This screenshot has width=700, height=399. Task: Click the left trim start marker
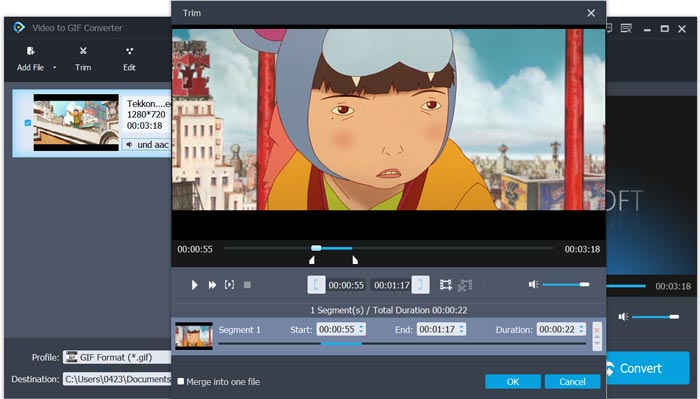[x=312, y=260]
